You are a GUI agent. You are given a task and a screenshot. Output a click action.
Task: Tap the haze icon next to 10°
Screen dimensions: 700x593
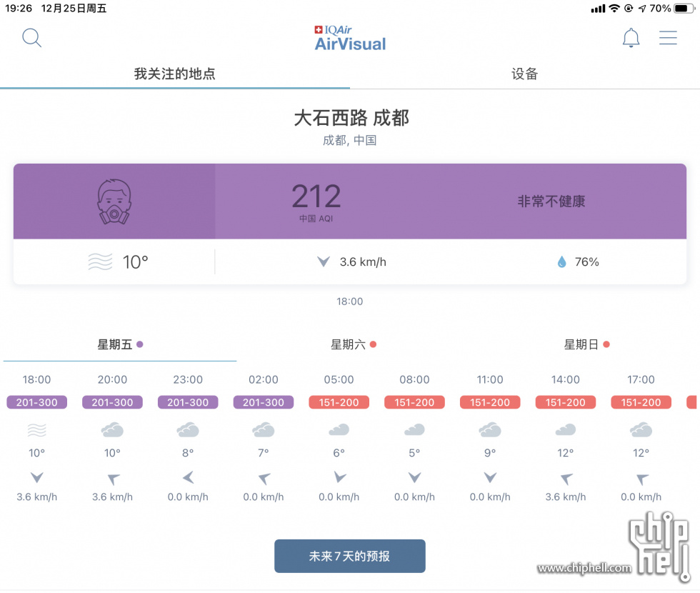[x=100, y=261]
